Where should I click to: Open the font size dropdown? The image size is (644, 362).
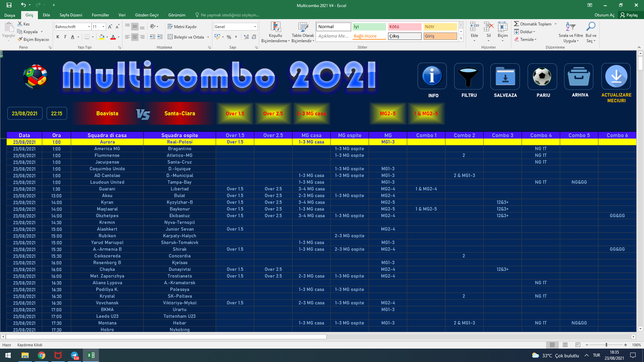pos(103,26)
